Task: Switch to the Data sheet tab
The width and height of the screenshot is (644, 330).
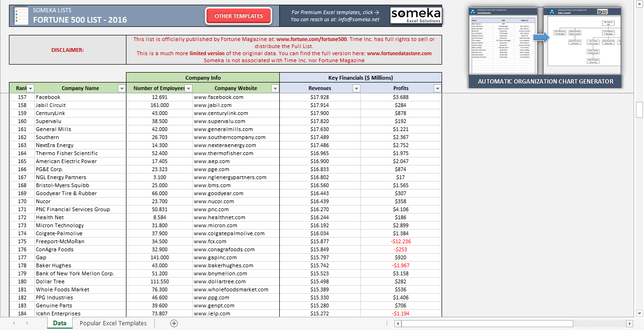Action: 59,323
